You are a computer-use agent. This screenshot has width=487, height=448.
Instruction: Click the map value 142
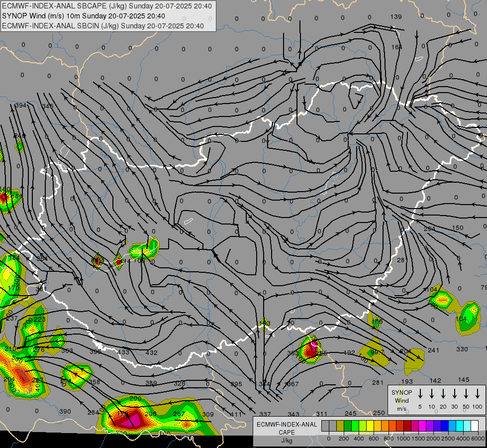[435, 380]
